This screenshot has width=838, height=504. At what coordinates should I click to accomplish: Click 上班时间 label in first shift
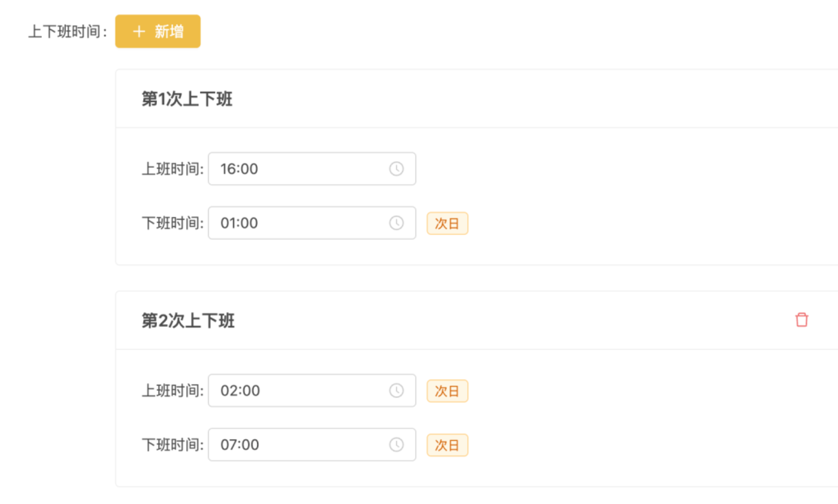pyautogui.click(x=173, y=169)
